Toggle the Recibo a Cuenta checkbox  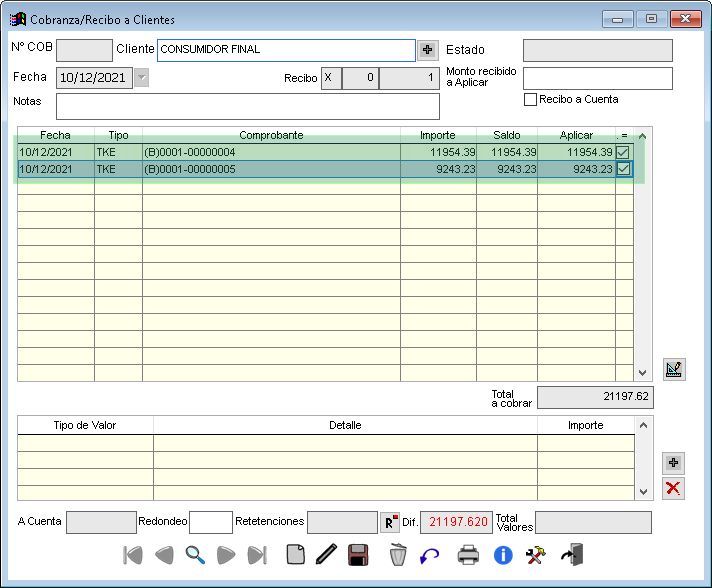(531, 99)
